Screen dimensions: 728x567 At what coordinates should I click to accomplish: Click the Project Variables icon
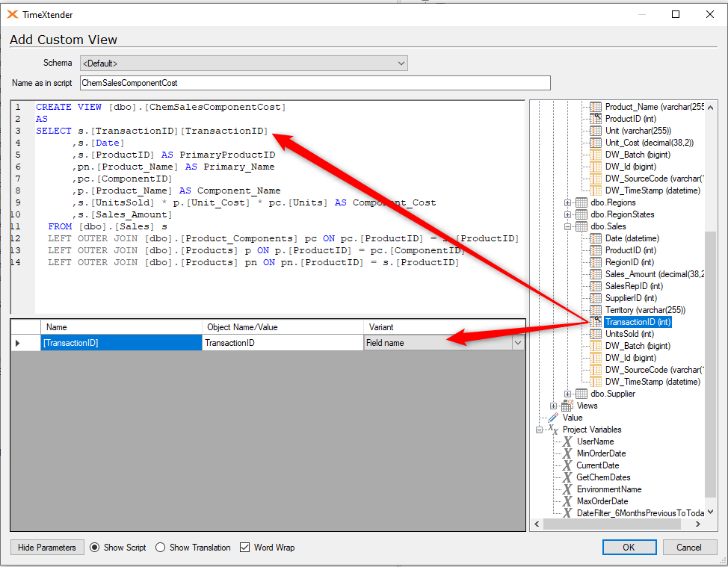pos(553,430)
